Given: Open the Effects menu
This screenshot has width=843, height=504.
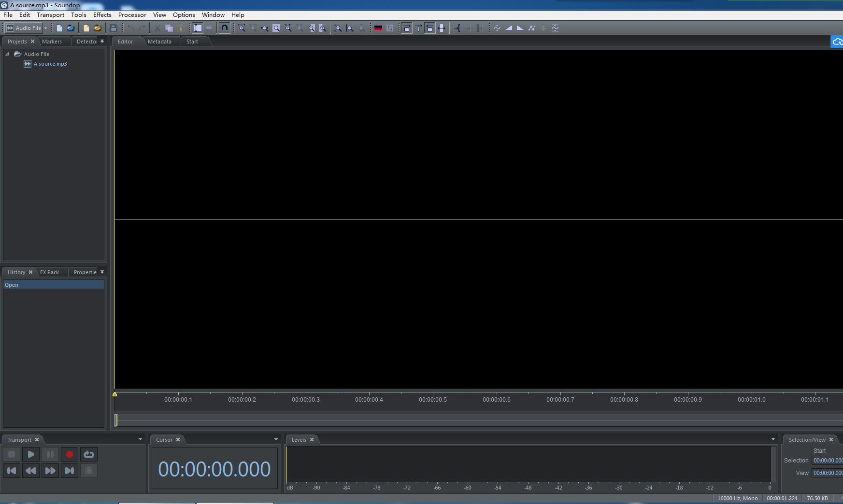Looking at the screenshot, I should 102,15.
